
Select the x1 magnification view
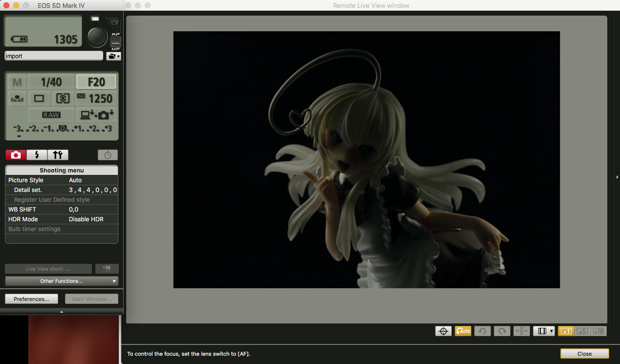566,331
